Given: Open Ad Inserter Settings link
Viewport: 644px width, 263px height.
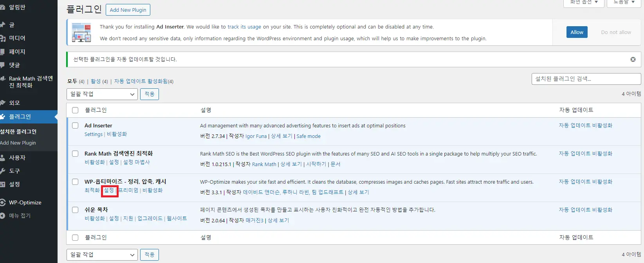Looking at the screenshot, I should (94, 134).
